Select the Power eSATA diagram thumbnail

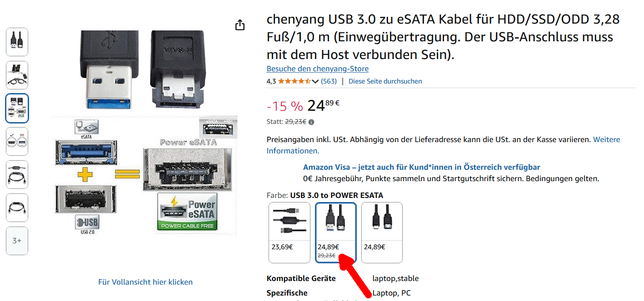click(17, 108)
